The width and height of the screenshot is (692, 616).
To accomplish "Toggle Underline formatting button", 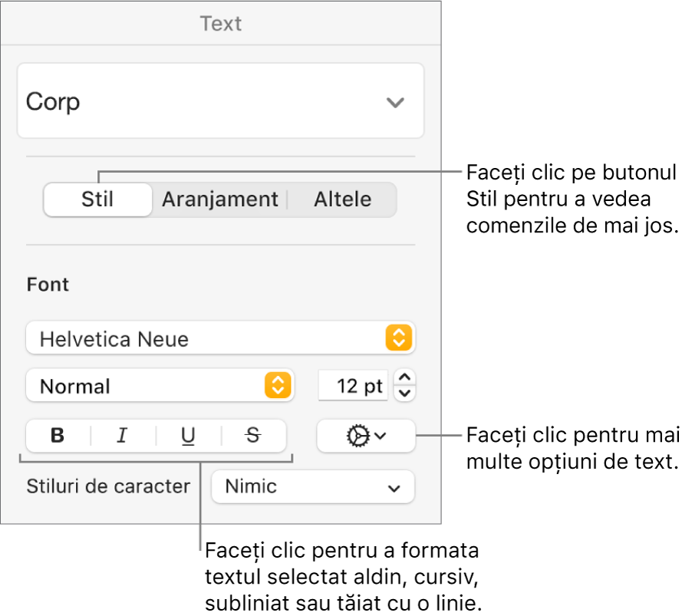I will [x=189, y=436].
